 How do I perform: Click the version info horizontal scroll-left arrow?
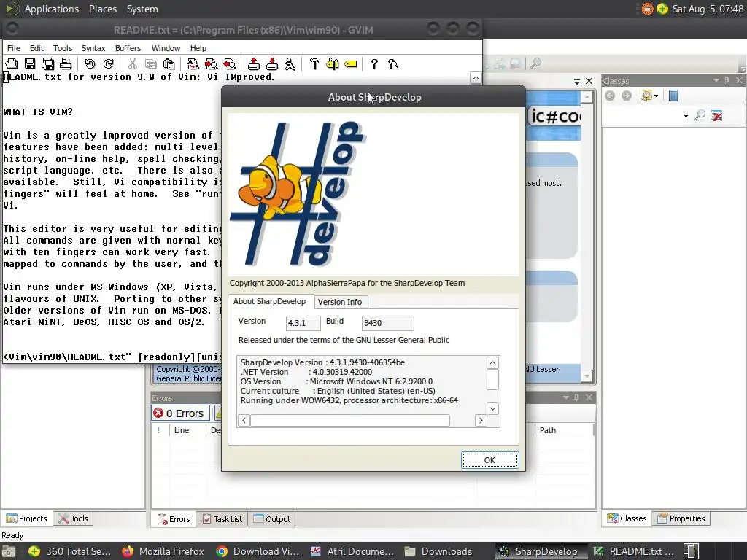pos(244,421)
